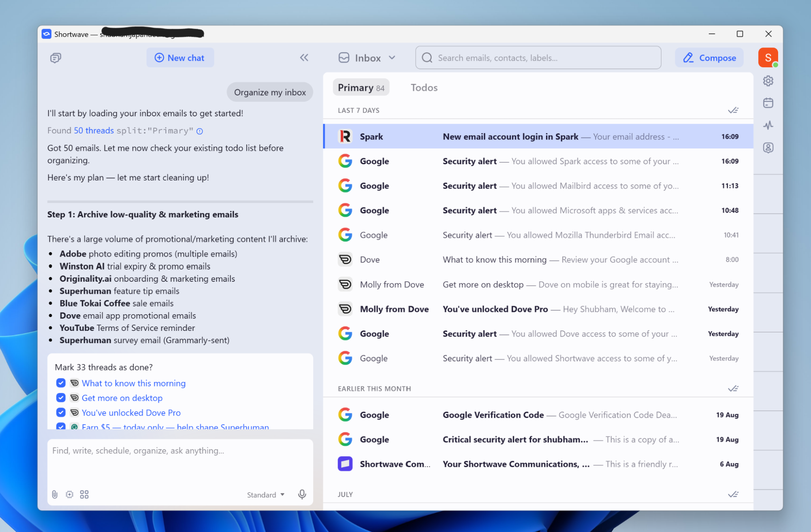The image size is (811, 532).
Task: Open security alert about Spark access
Action: [538, 161]
